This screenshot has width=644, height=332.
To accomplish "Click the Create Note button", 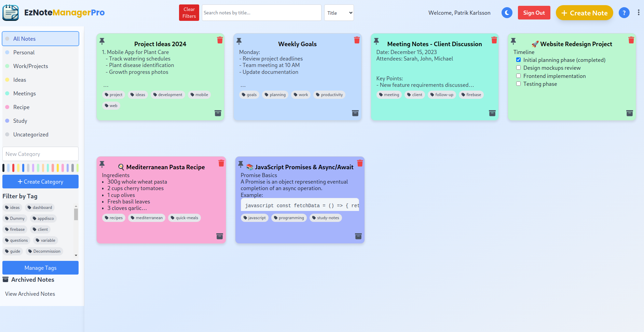I will [x=584, y=13].
